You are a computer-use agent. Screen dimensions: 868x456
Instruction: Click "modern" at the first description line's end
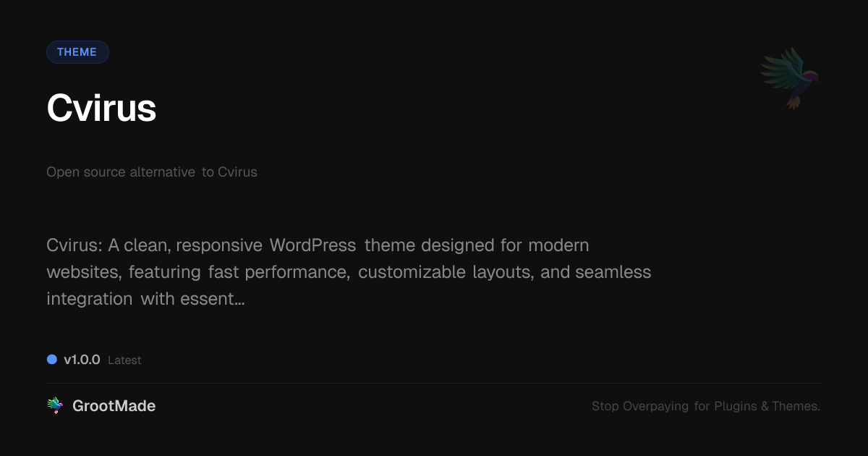[558, 245]
